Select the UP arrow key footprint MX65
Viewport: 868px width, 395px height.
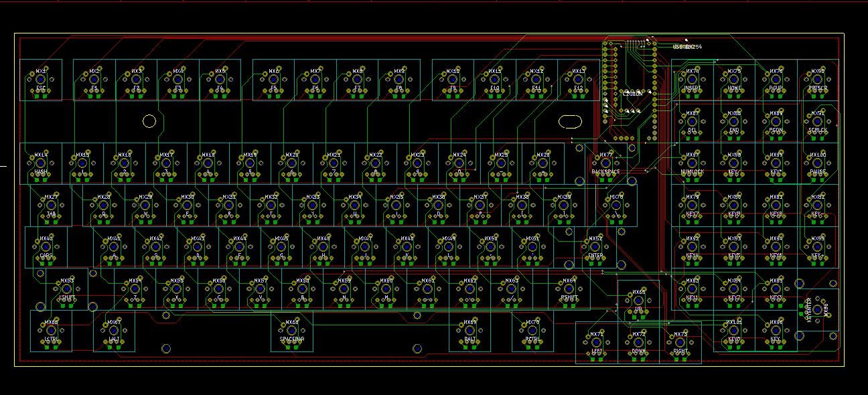point(638,301)
